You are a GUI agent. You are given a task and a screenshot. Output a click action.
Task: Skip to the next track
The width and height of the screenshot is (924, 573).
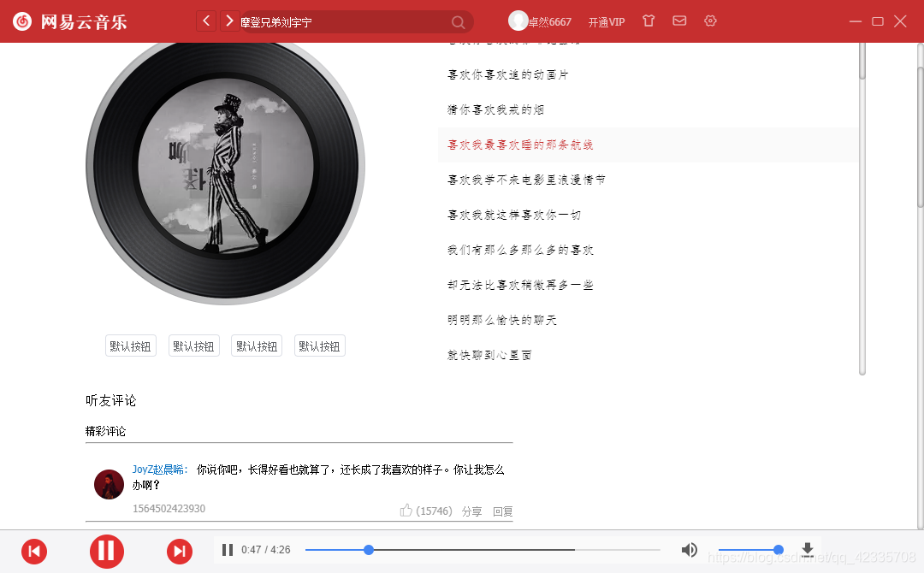tap(180, 552)
